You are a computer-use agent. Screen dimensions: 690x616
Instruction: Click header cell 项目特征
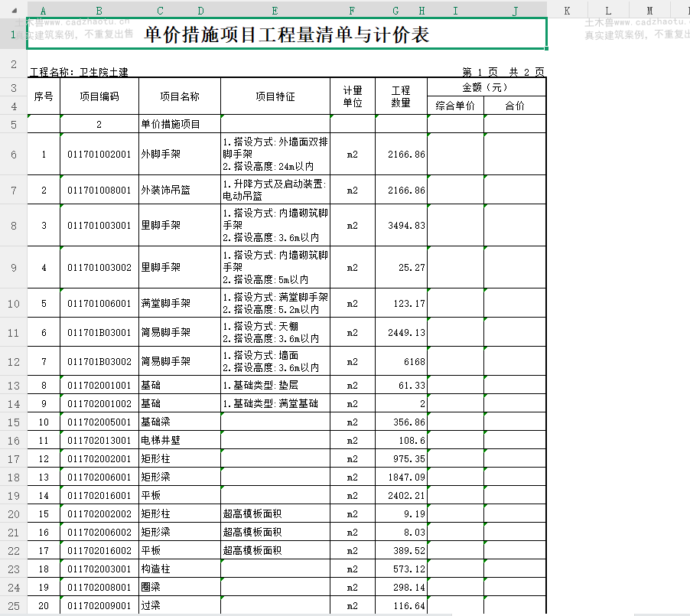point(275,96)
